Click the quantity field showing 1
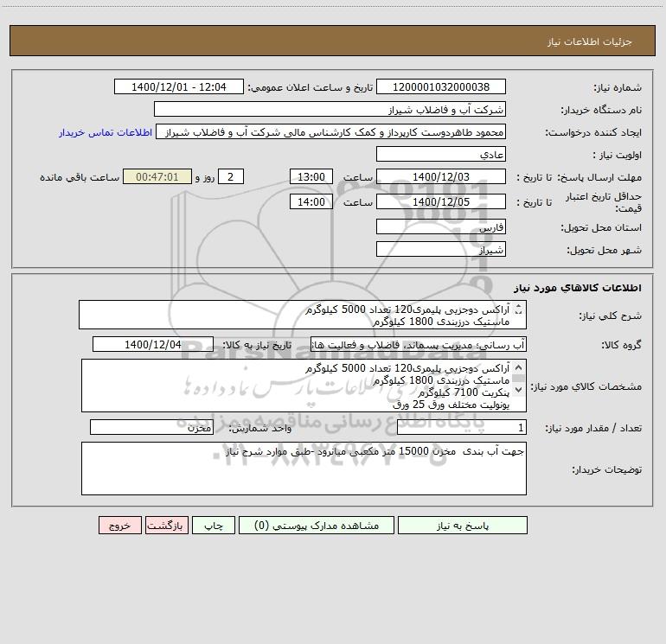 click(x=462, y=428)
